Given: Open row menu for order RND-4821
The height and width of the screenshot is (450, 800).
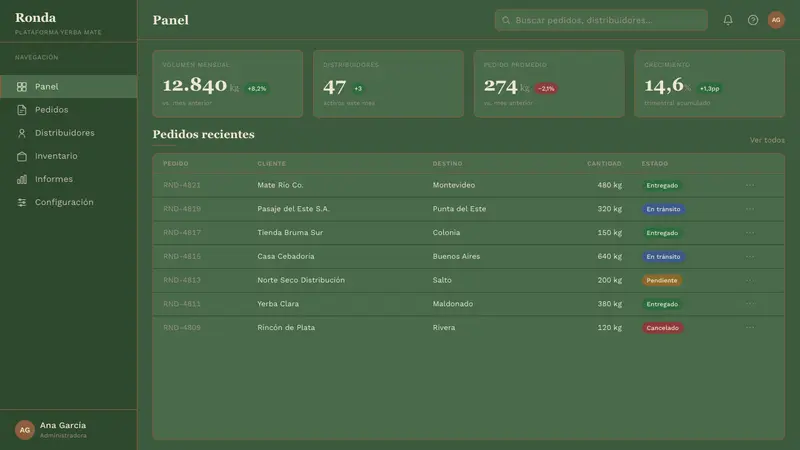Looking at the screenshot, I should pos(749,185).
